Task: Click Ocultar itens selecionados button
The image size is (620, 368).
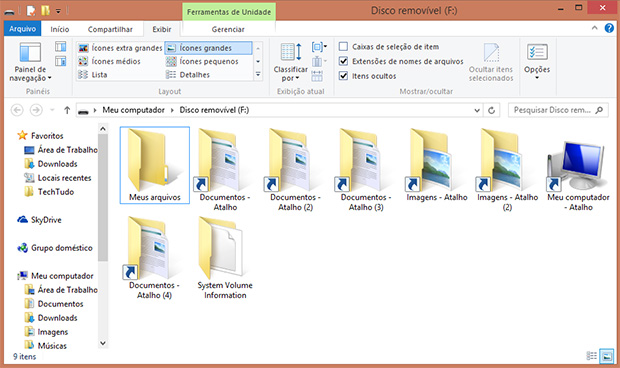Action: [491, 62]
